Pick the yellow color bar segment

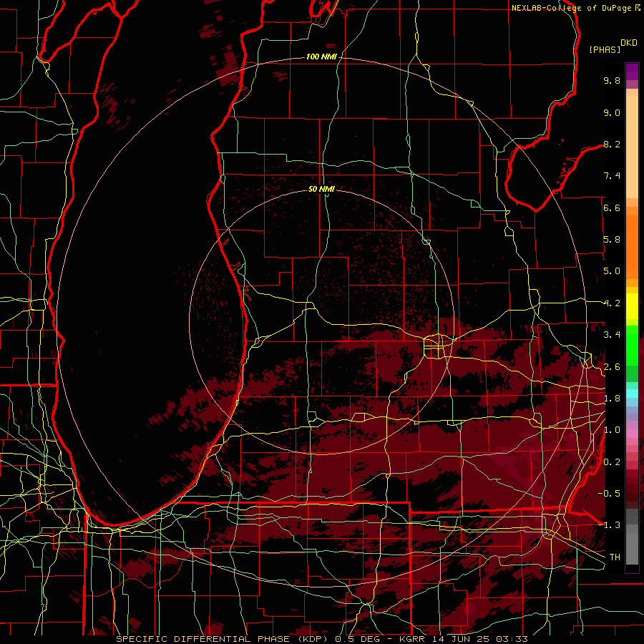tap(632, 306)
